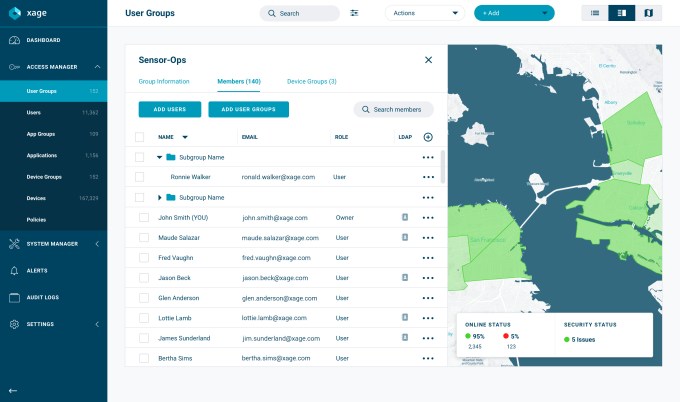This screenshot has height=402, width=680.
Task: Sort by Name column arrow
Action: click(x=185, y=137)
